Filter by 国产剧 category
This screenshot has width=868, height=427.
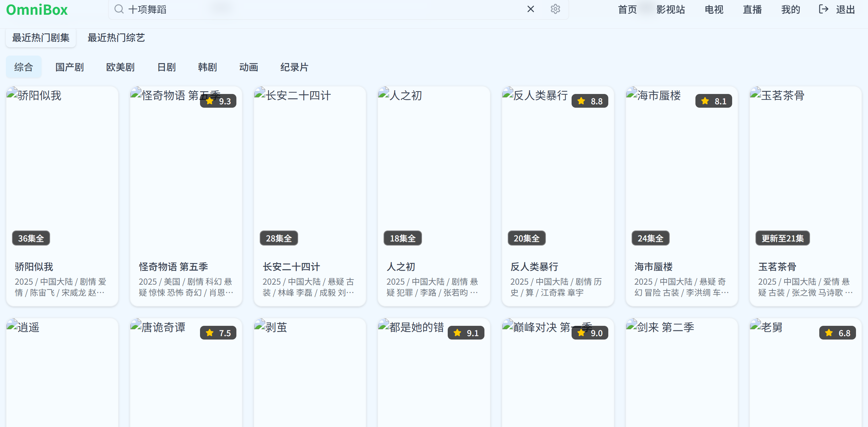pos(70,67)
